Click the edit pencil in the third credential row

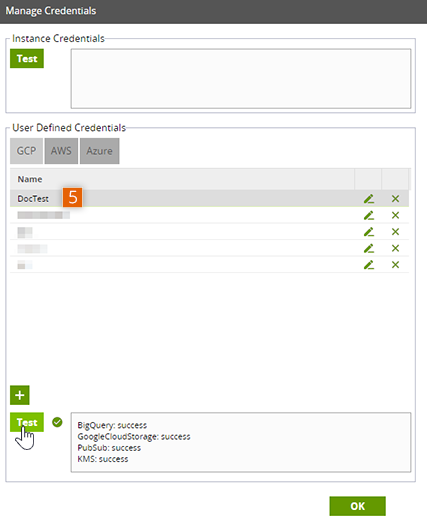point(369,232)
